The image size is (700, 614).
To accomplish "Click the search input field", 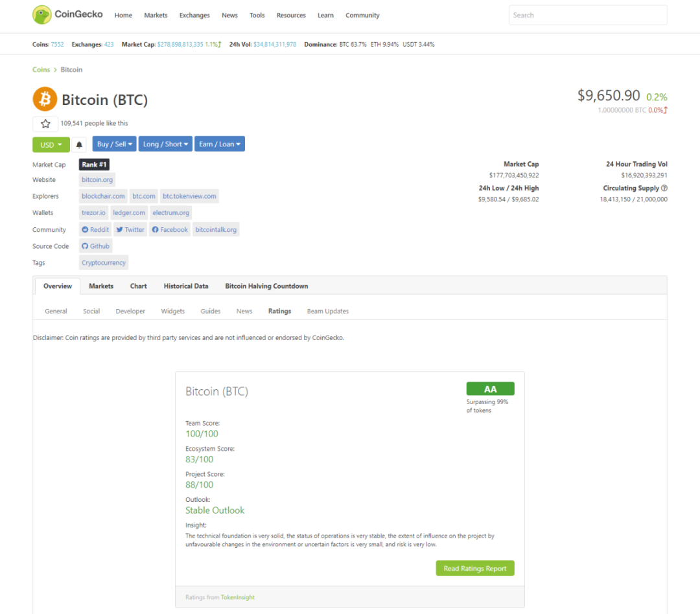I will 587,15.
